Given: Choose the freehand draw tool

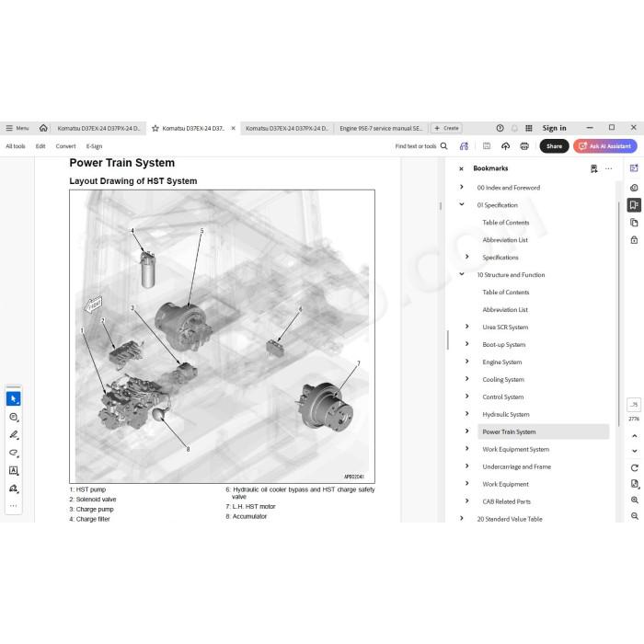Looking at the screenshot, I should (x=14, y=453).
